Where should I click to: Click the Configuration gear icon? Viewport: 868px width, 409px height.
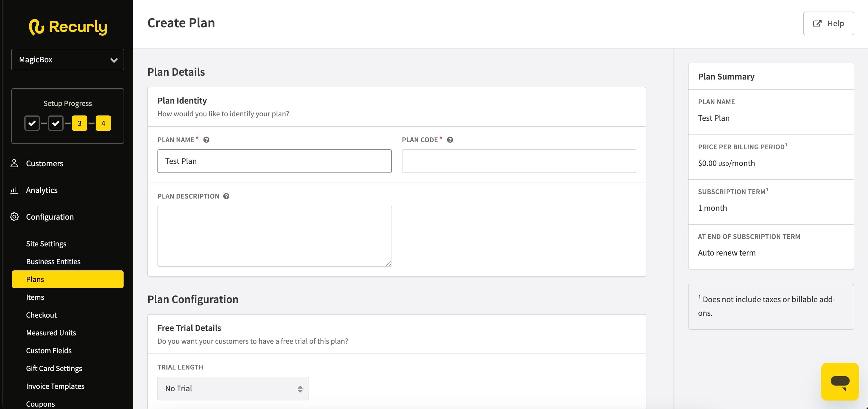pos(14,216)
